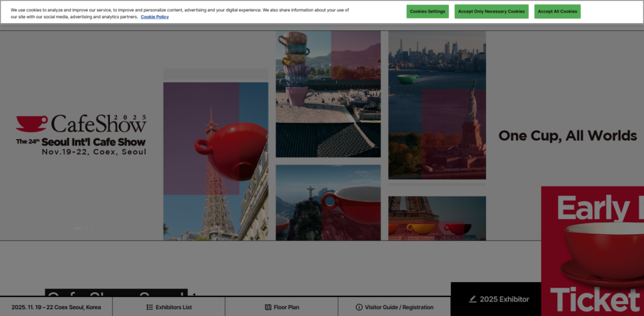Open the Cookie Policy link

tap(155, 17)
